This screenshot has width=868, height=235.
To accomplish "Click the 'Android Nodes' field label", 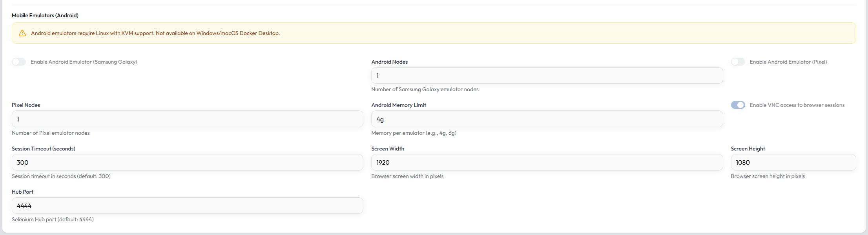I will (x=389, y=62).
